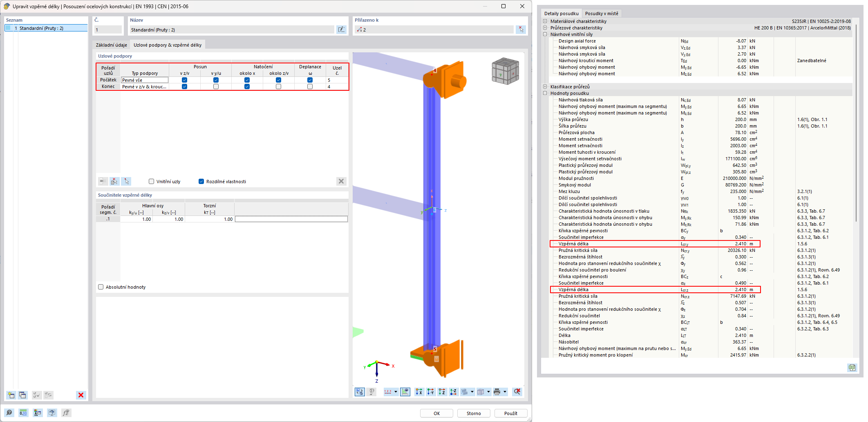Copy the selected list item
Screen dimensions: 868x422
pos(22,395)
